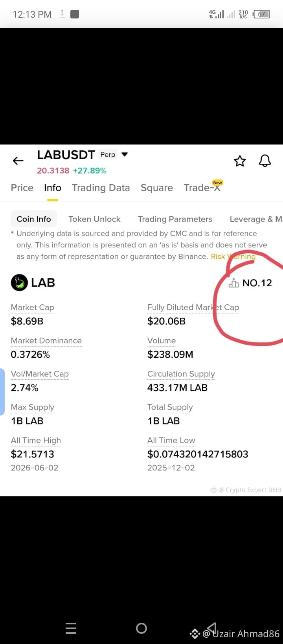The image size is (283, 644).
Task: Open Android recent apps menu icon
Action: click(71, 628)
